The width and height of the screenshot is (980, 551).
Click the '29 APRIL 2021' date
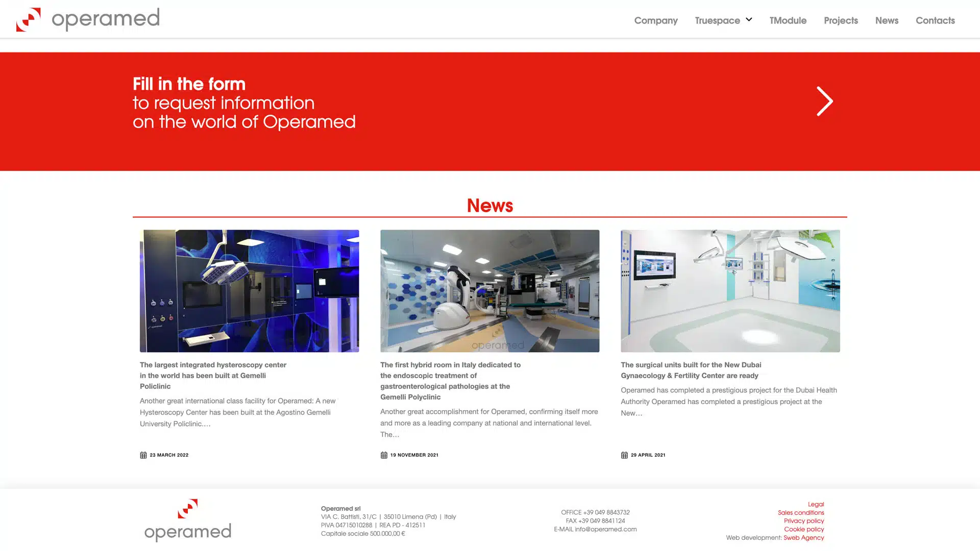coord(648,455)
